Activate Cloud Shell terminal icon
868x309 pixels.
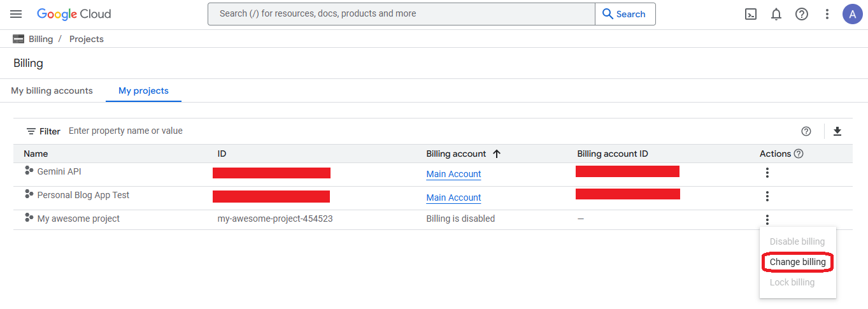751,14
